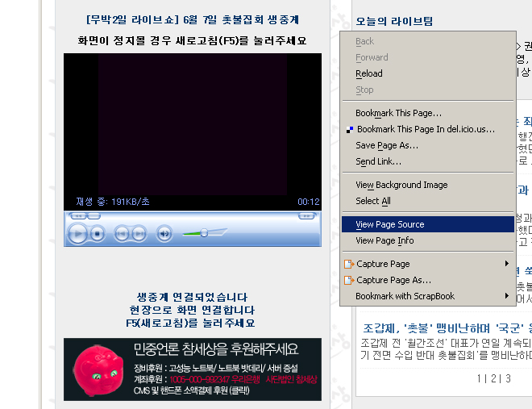Click the video display area
This screenshot has height=409, width=532.
coord(193,124)
